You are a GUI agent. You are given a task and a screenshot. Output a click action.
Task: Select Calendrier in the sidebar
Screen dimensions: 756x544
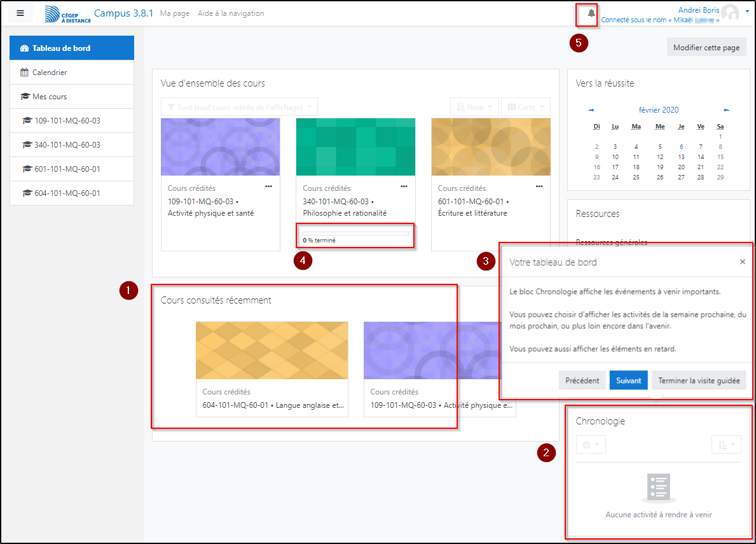click(x=50, y=73)
